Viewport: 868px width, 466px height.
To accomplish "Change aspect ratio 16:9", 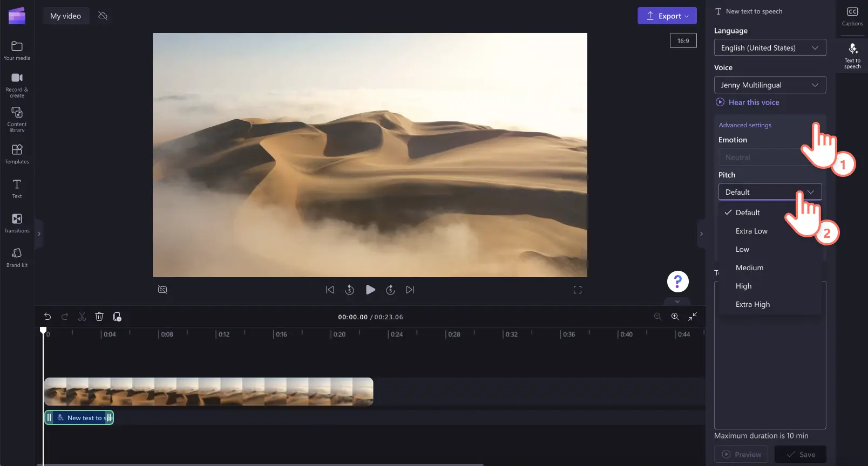I will point(683,40).
